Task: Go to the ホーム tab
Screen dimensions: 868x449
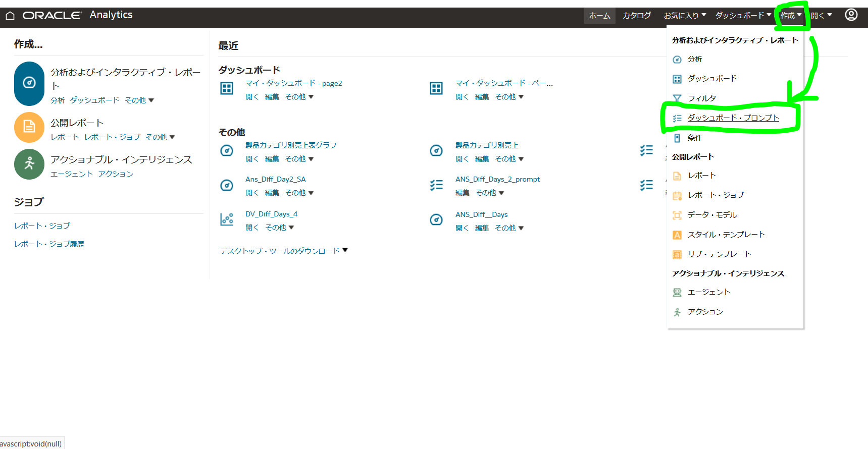Action: (600, 16)
